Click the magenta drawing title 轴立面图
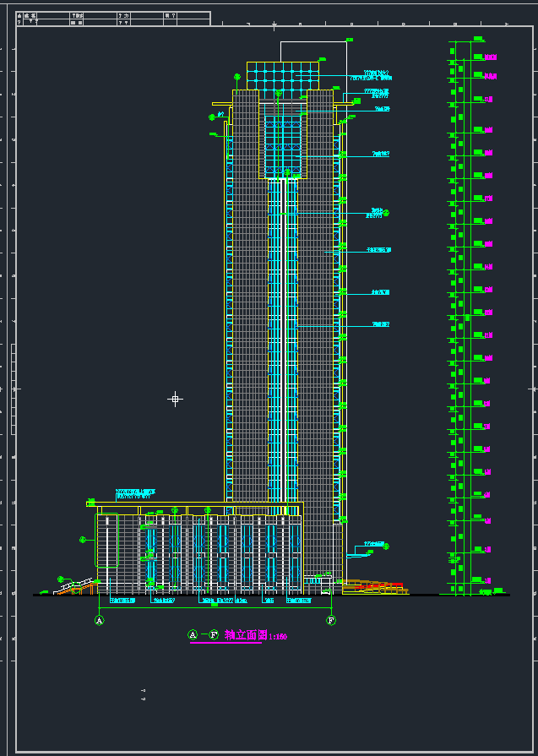Image resolution: width=538 pixels, height=756 pixels. coord(246,635)
